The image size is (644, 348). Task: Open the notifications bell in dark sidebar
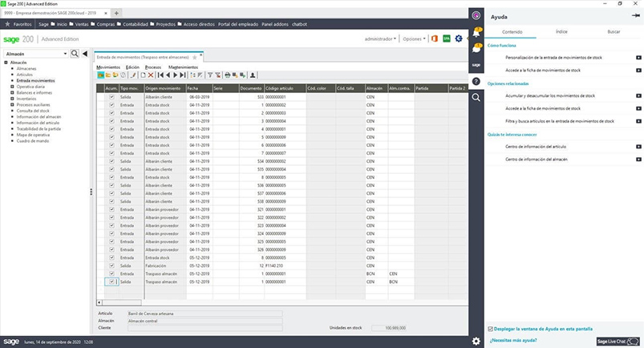476,32
